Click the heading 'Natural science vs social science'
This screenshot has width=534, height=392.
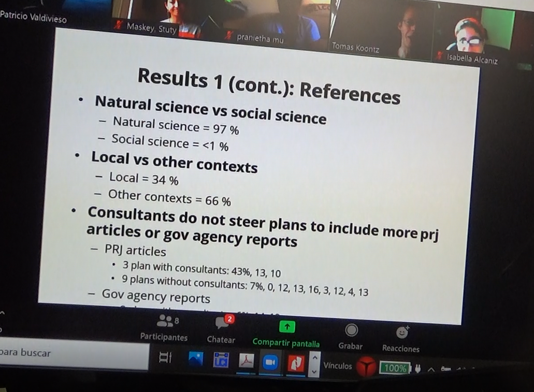tap(210, 110)
